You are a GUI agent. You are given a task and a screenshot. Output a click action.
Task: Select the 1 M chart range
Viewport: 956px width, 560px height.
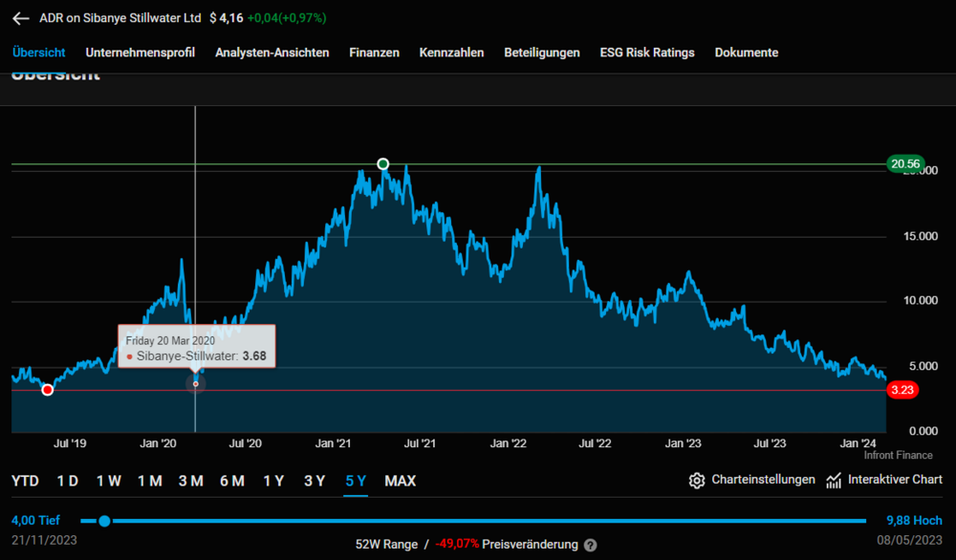[x=150, y=482]
